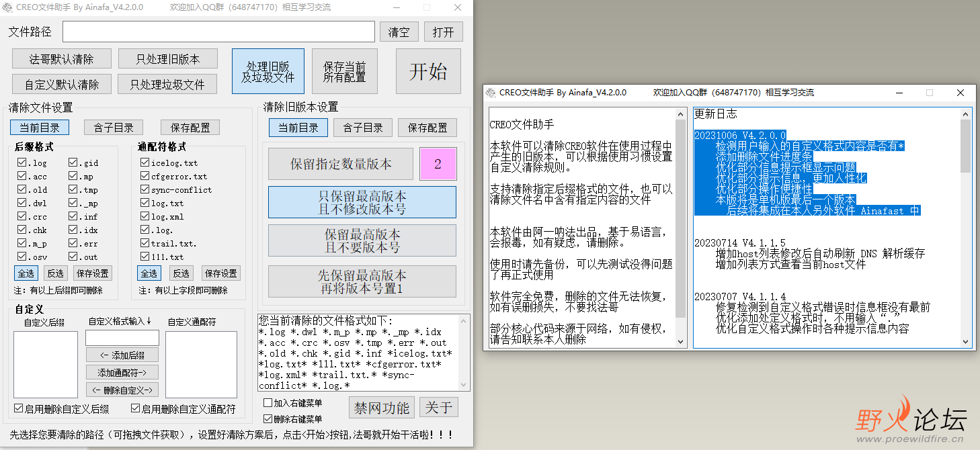
Task: Click <- 删除自定义-> button
Action: (122, 390)
